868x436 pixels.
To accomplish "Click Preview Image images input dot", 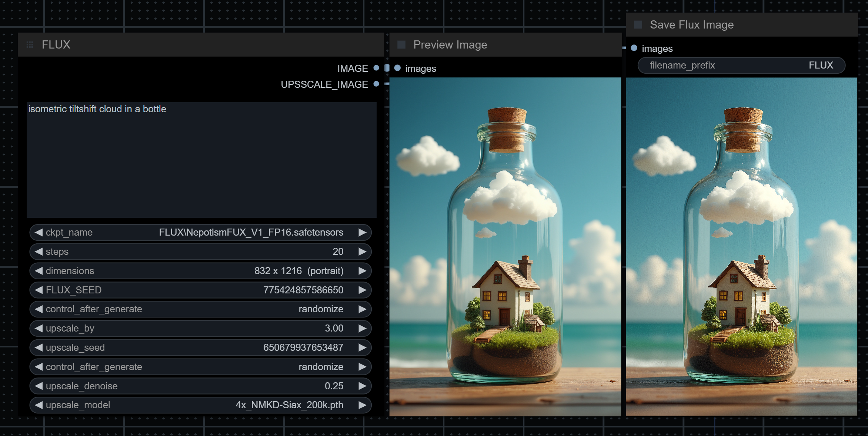I will [x=397, y=68].
